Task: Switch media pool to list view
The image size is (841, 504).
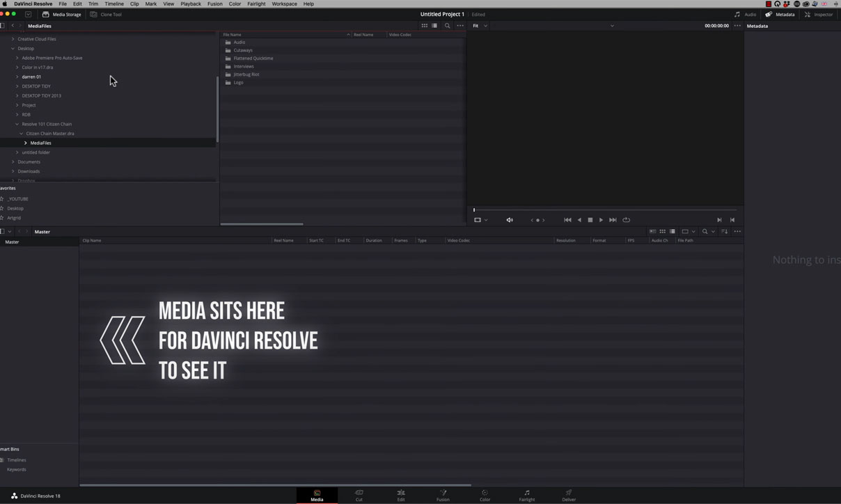Action: (673, 232)
